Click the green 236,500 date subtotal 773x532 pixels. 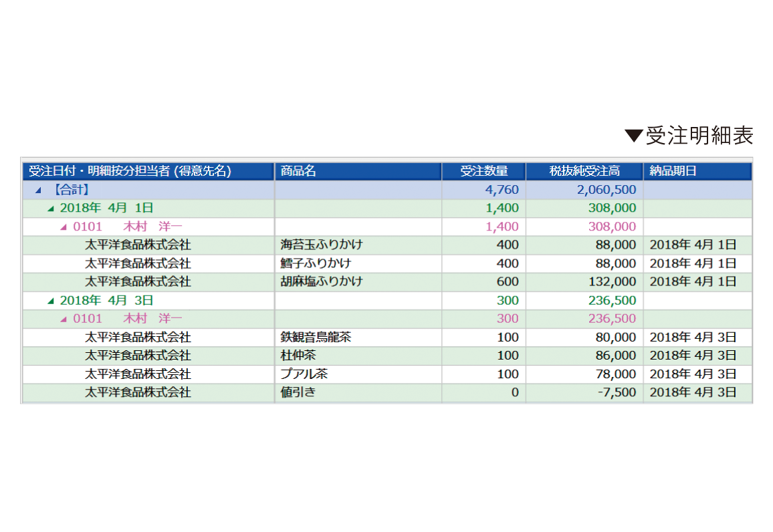(x=612, y=301)
